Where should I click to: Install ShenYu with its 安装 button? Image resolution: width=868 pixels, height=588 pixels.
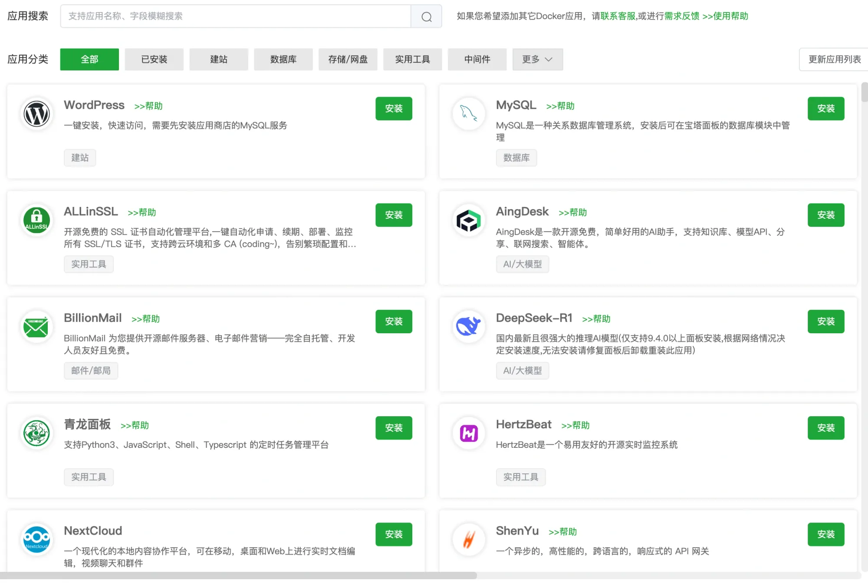[x=826, y=534]
